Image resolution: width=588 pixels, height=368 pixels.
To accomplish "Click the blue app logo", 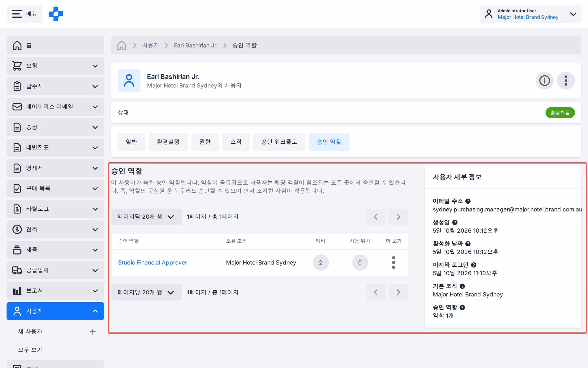I will coord(56,14).
